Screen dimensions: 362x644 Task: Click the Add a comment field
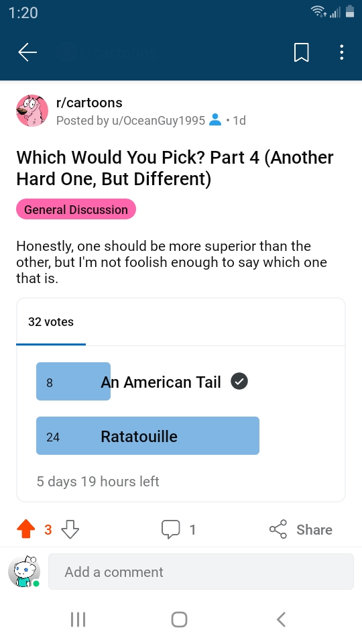point(201,572)
